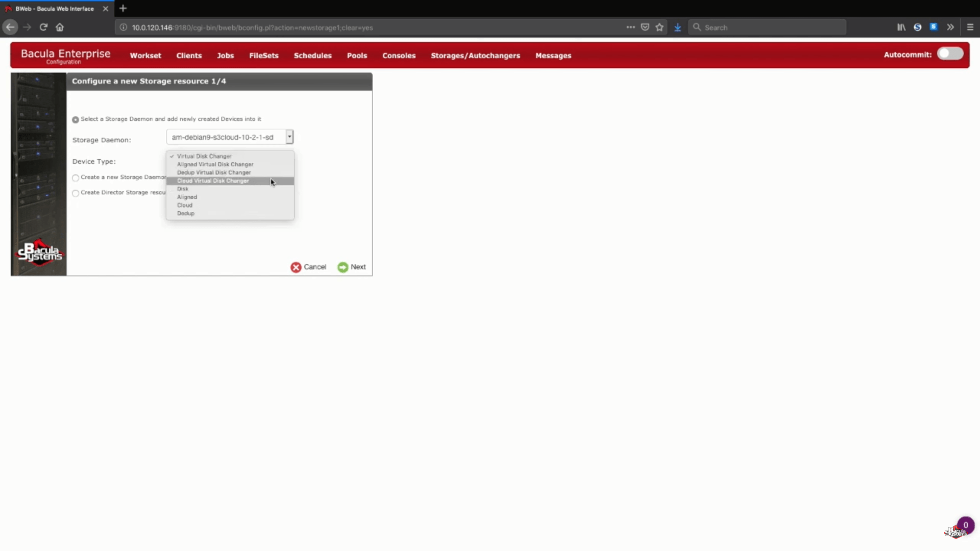Select 'Select a Storage Daemon' radio option
The height and width of the screenshot is (551, 980).
click(76, 119)
